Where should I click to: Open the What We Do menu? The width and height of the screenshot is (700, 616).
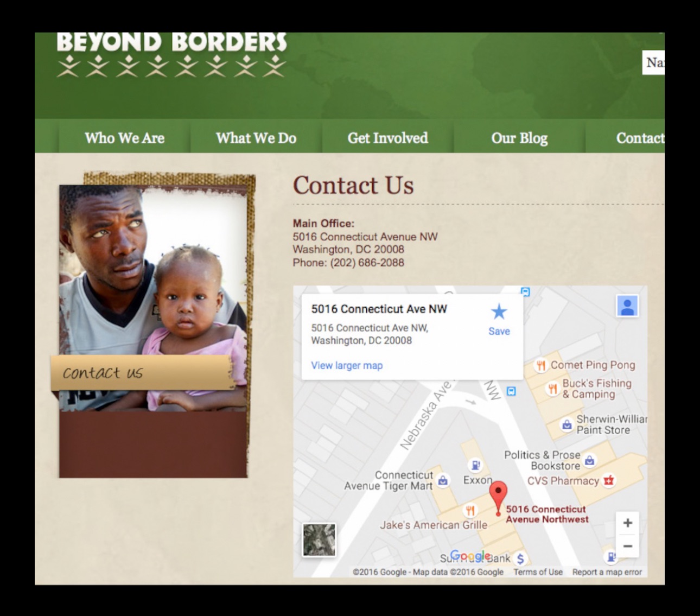point(256,138)
